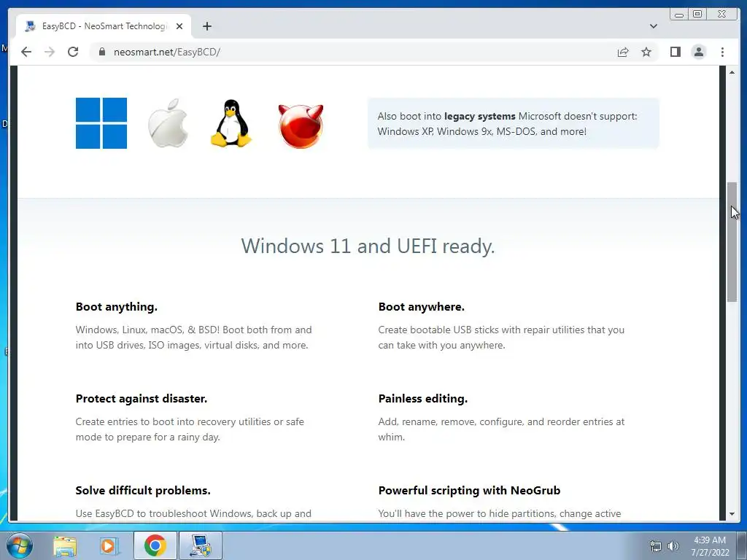
Task: Click text 'You'll have the power to hide partitions'
Action: (468, 514)
